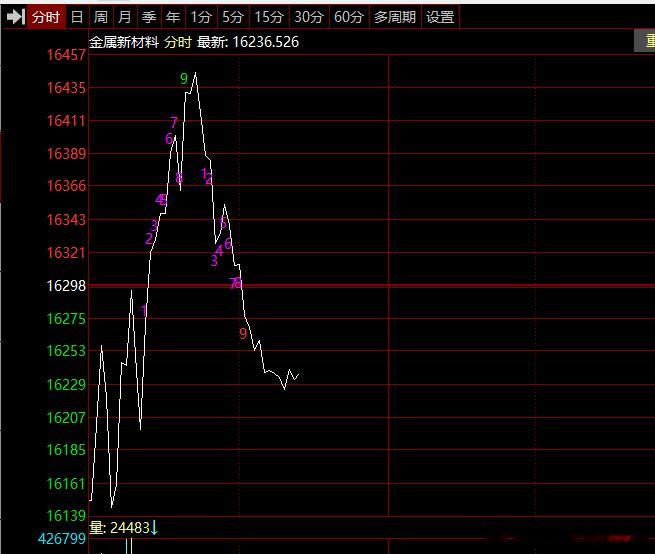655x554 pixels.
Task: Switch to the 日 daily chart tab
Action: [77, 17]
